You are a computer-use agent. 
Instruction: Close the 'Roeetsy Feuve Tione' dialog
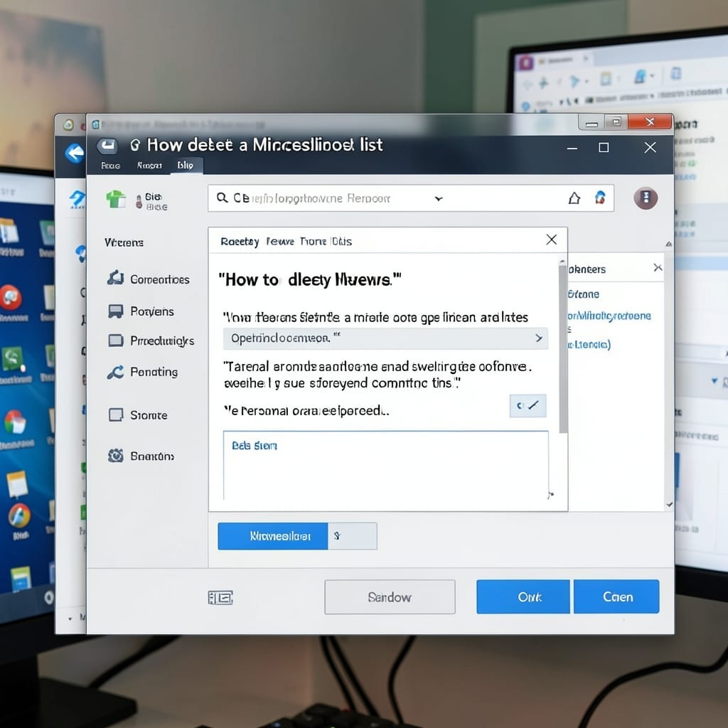(552, 240)
